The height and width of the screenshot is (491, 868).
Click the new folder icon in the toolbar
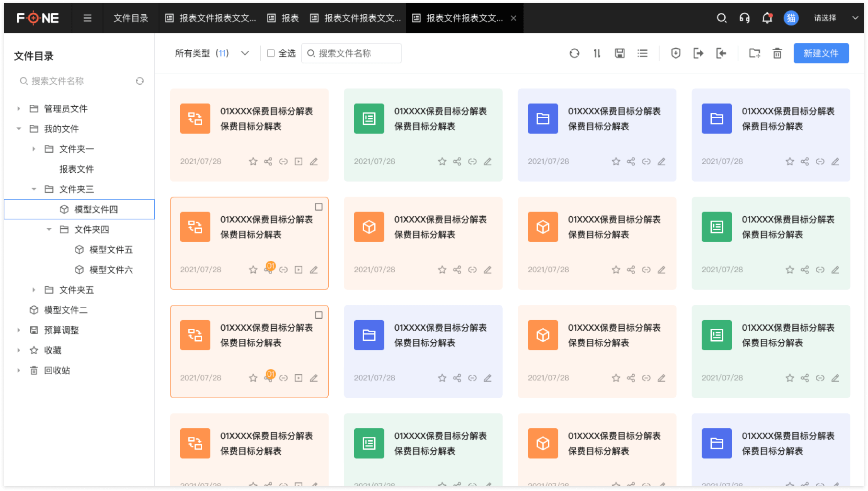(x=754, y=53)
